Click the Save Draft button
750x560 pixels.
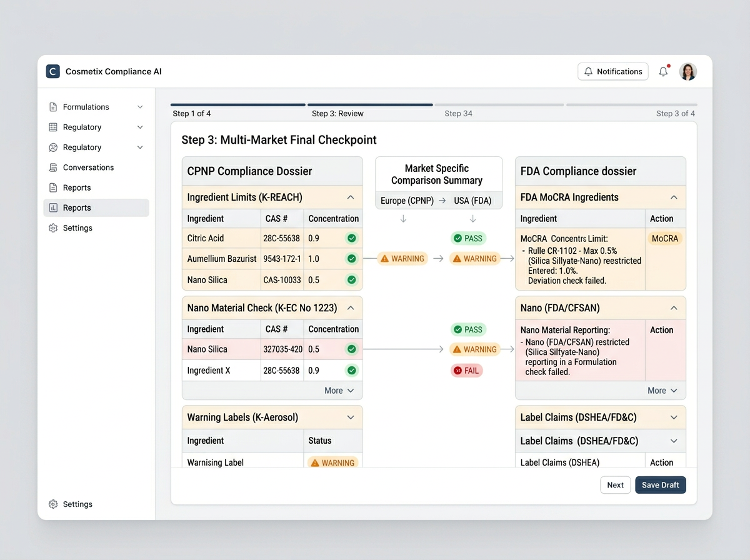click(660, 484)
